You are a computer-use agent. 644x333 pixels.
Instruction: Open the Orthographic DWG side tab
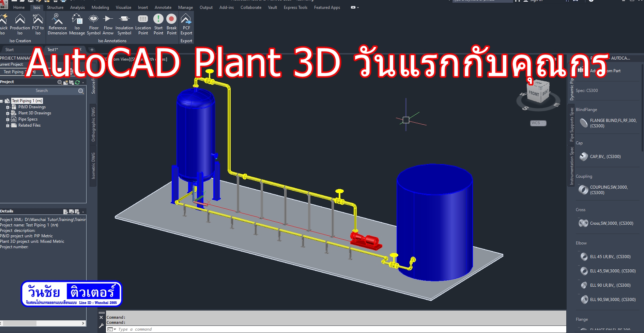tap(93, 124)
